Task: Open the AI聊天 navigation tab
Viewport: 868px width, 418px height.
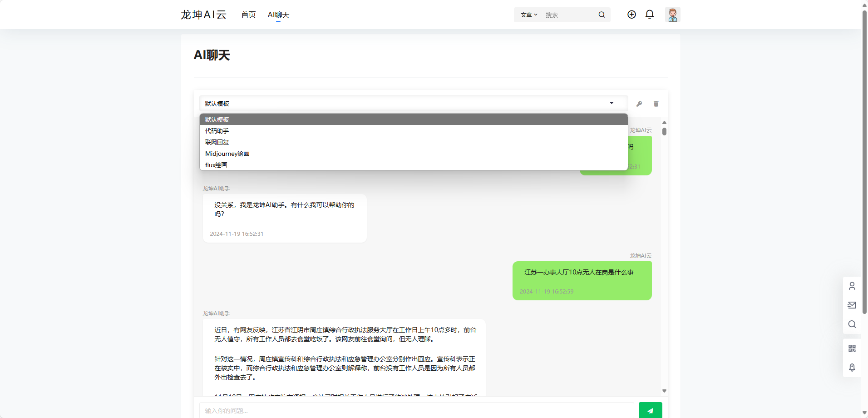Action: coord(278,15)
